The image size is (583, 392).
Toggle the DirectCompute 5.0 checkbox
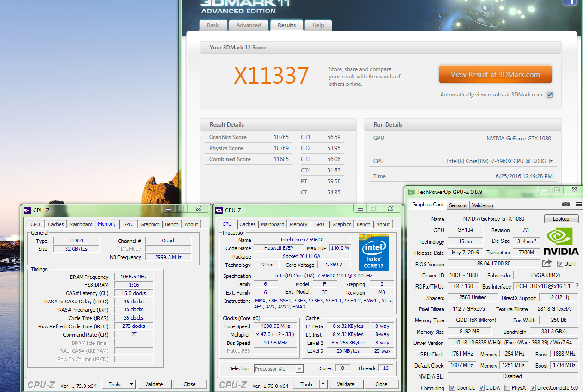(533, 388)
